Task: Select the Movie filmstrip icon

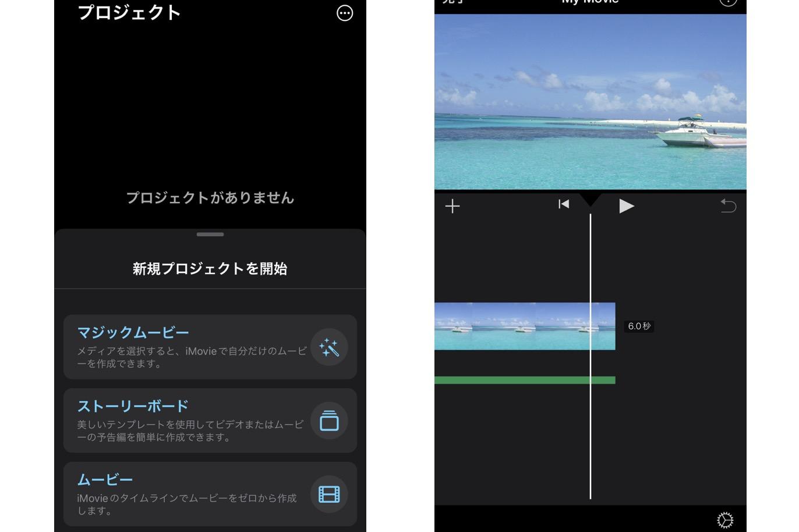Action: click(x=329, y=494)
